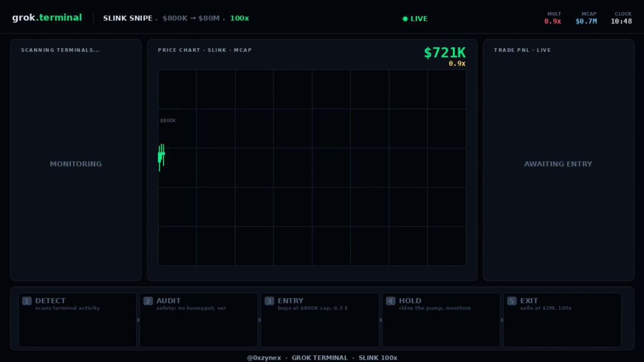Click the AWAITING ENTRY trade PNL panel
This screenshot has height=362, width=644.
point(559,160)
